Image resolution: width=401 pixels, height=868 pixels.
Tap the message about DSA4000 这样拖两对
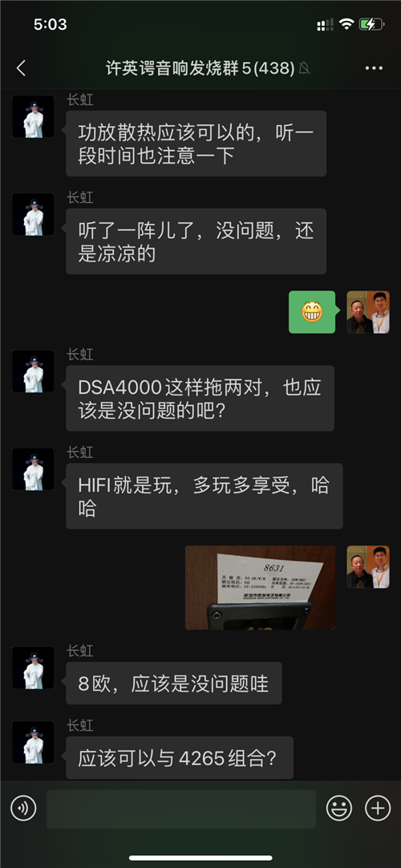click(200, 398)
